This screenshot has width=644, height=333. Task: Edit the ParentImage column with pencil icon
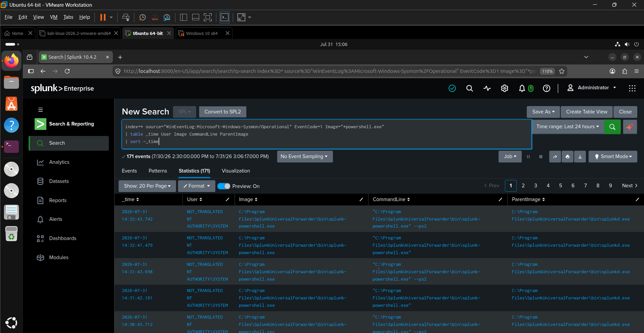point(637,199)
